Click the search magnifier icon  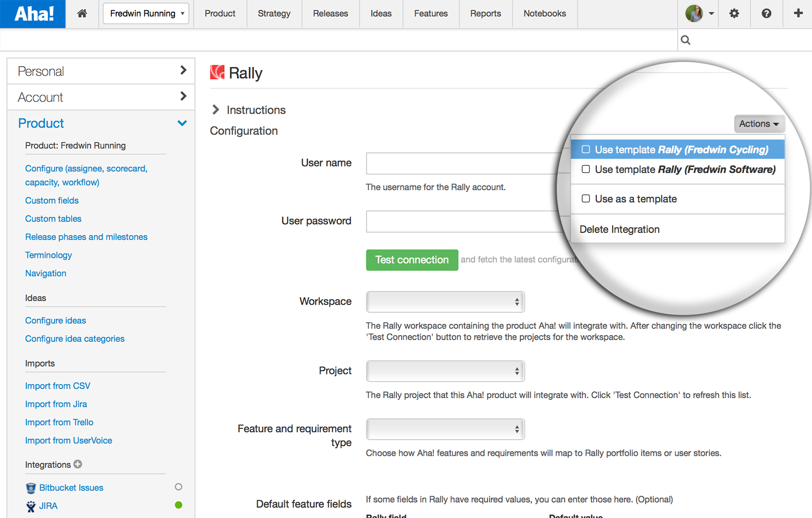pyautogui.click(x=686, y=40)
